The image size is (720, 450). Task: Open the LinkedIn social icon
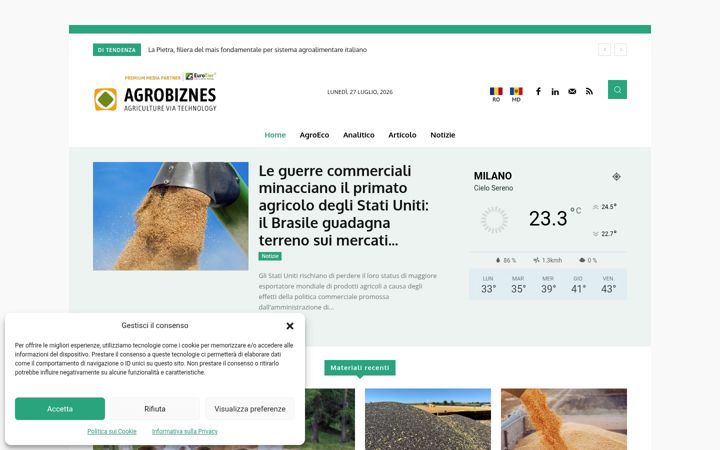click(x=555, y=91)
